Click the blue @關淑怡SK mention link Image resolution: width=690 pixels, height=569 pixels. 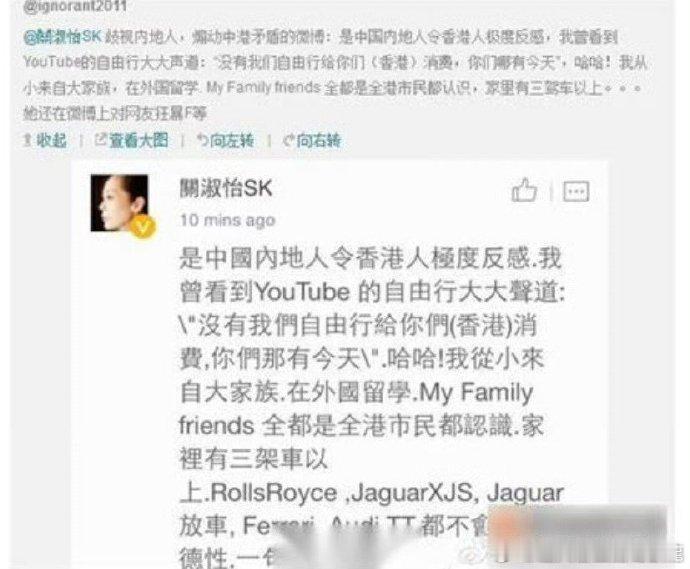[x=62, y=37]
